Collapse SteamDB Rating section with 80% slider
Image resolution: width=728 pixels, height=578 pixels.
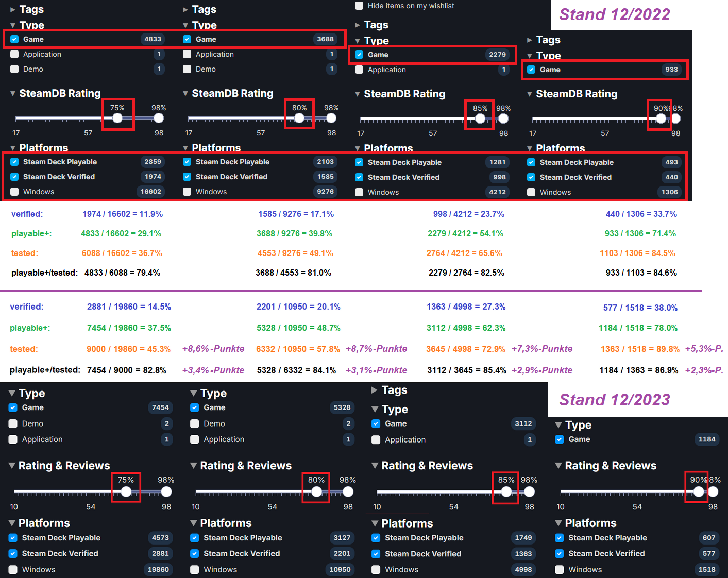(228, 93)
